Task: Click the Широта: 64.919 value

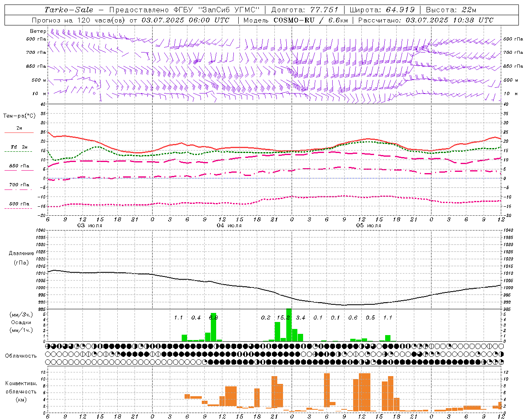Action: pyautogui.click(x=382, y=10)
